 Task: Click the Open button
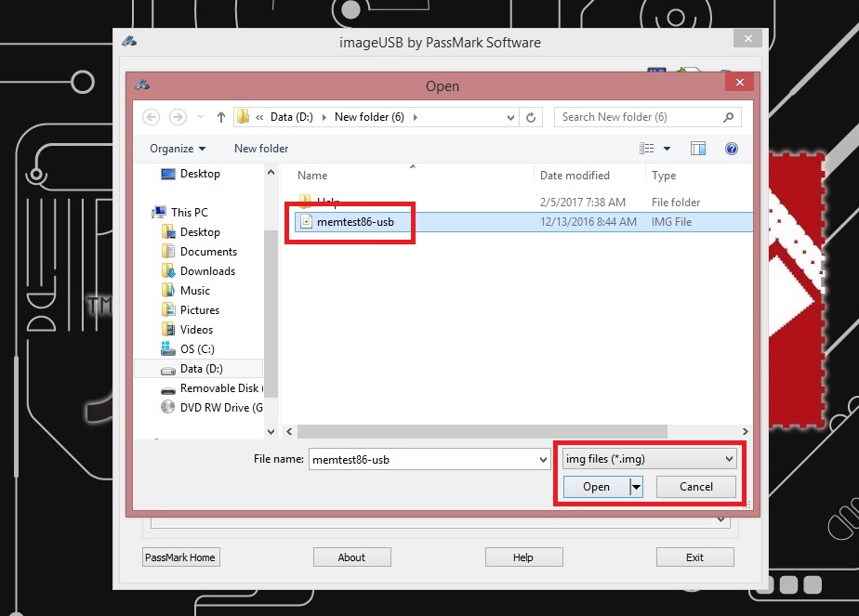tap(597, 487)
